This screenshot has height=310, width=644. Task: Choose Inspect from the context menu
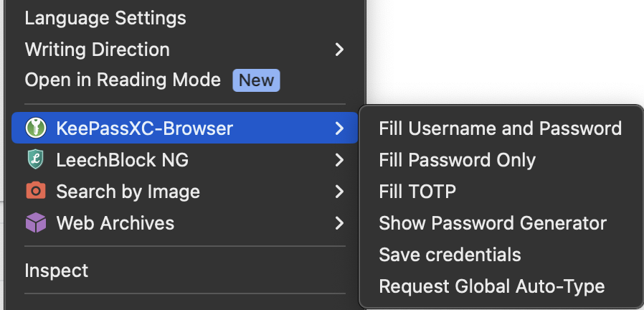[x=57, y=271]
